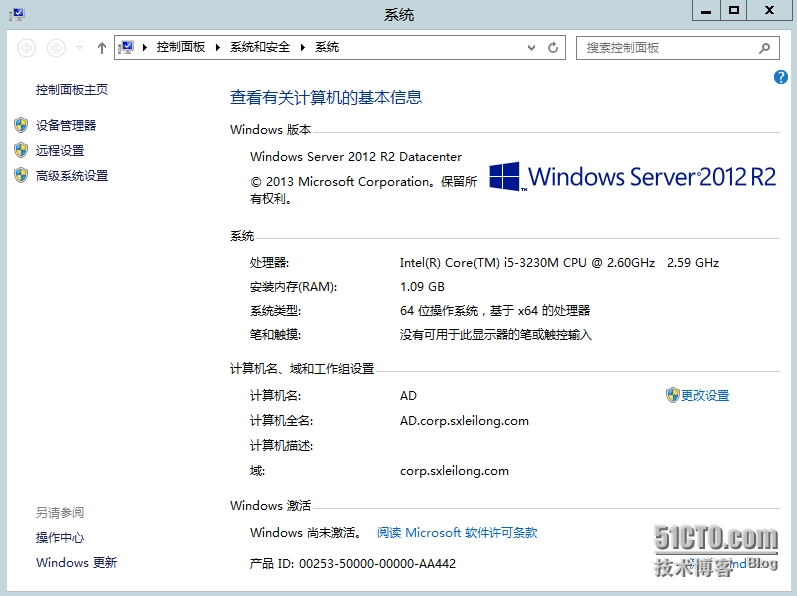The width and height of the screenshot is (797, 596).
Task: Expand the arrow after 控制面板 breadcrumb
Action: coord(218,48)
